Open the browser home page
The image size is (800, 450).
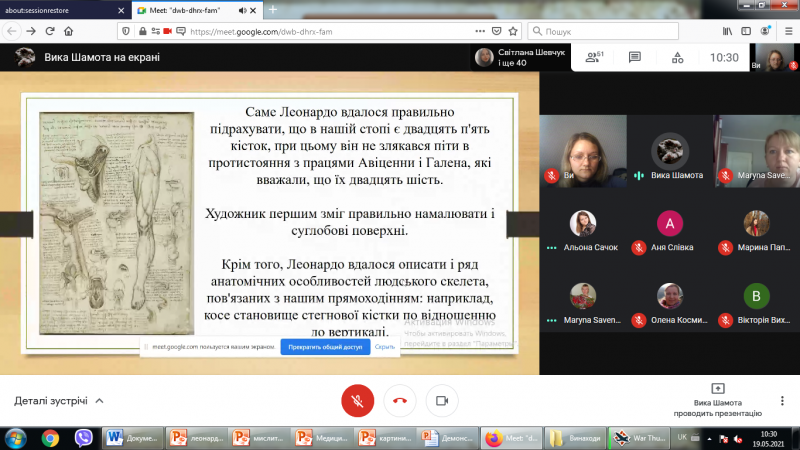[68, 31]
